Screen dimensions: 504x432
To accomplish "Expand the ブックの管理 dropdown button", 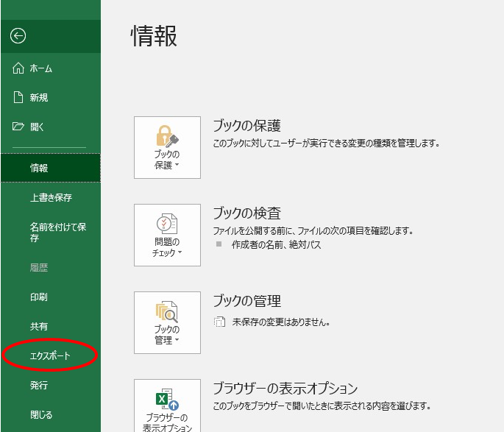I will coord(167,323).
